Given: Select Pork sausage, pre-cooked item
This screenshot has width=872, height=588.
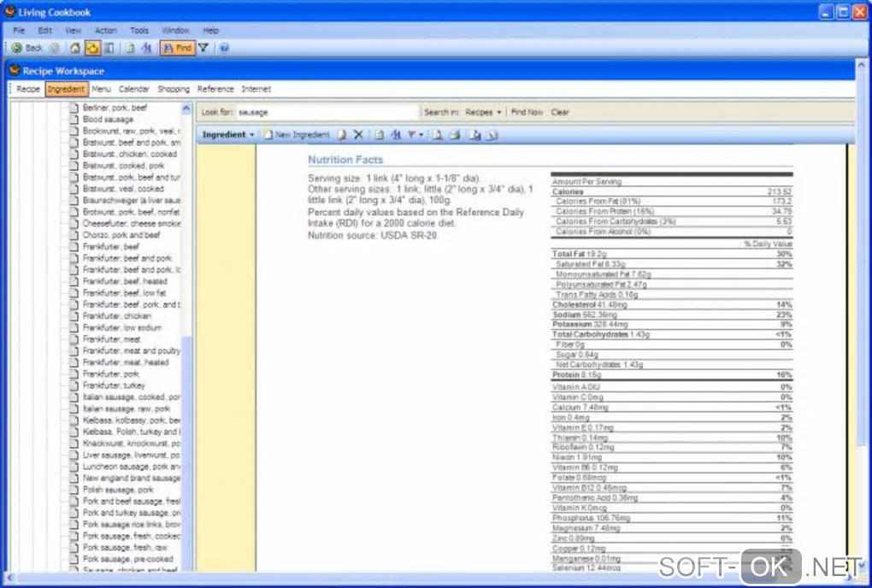Looking at the screenshot, I should pyautogui.click(x=128, y=559).
